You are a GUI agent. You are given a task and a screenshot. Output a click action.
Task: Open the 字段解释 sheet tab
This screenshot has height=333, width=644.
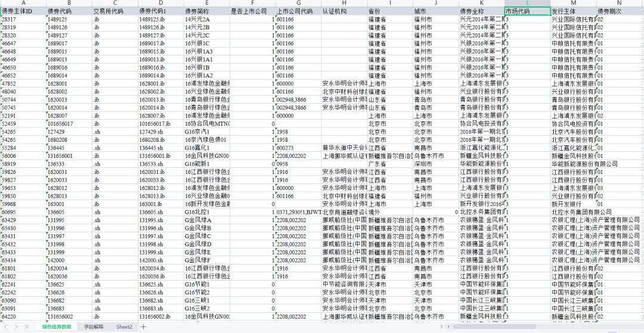[x=94, y=326]
